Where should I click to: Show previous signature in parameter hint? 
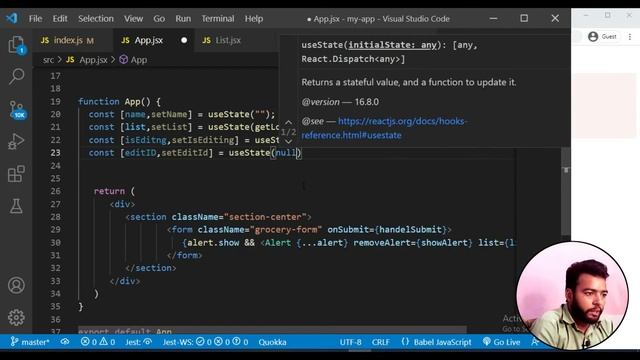[289, 122]
